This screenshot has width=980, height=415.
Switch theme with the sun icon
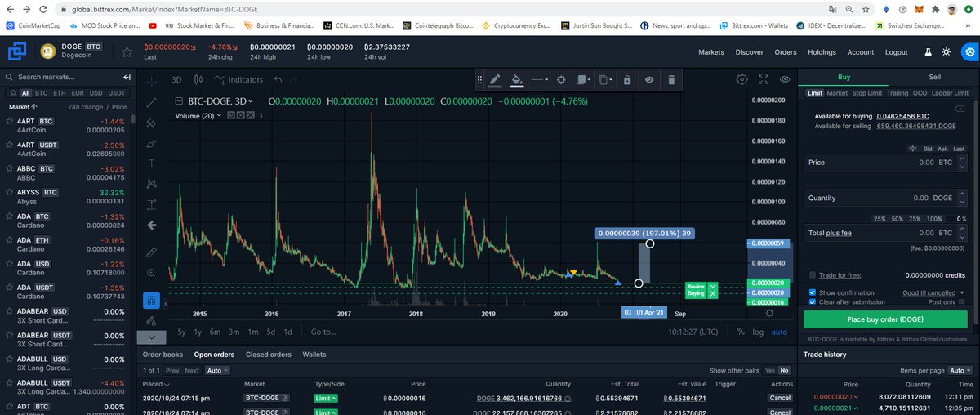click(x=946, y=52)
